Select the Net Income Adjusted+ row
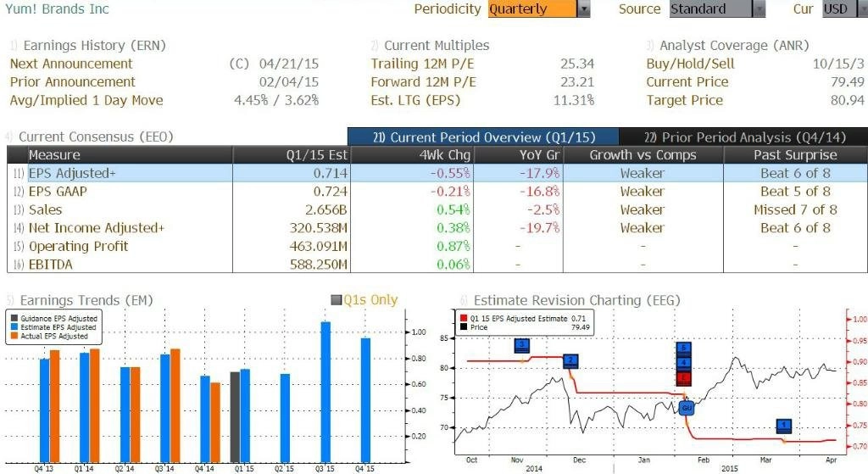The width and height of the screenshot is (868, 474). click(437, 227)
